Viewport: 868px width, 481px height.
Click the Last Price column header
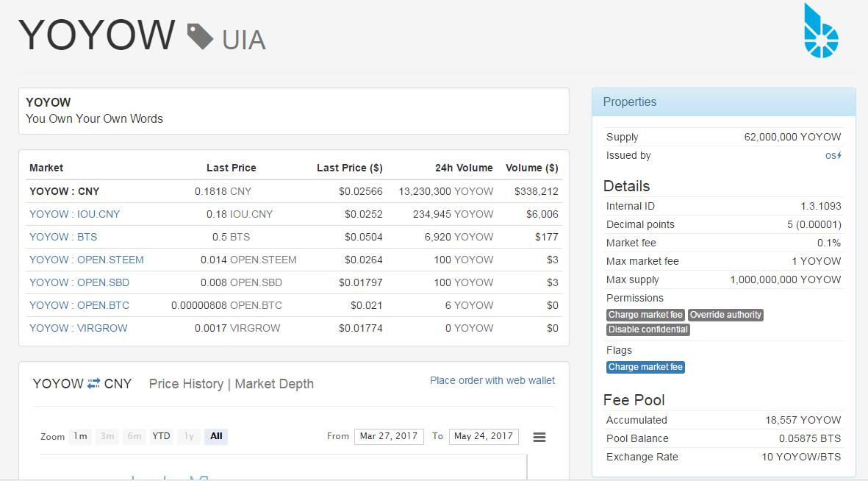coord(232,168)
